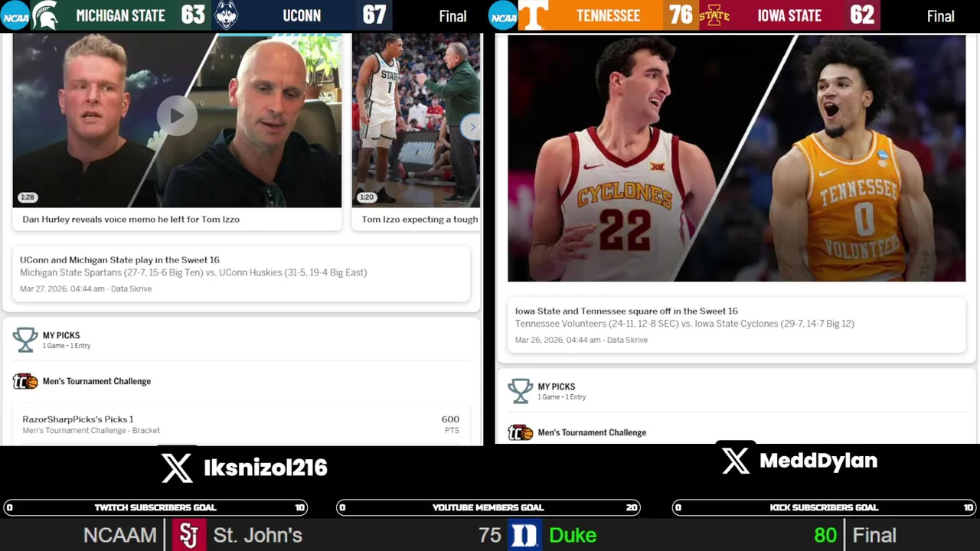This screenshot has height=551, width=980.
Task: Click the My Picks trophy icon in right panel
Action: click(520, 391)
